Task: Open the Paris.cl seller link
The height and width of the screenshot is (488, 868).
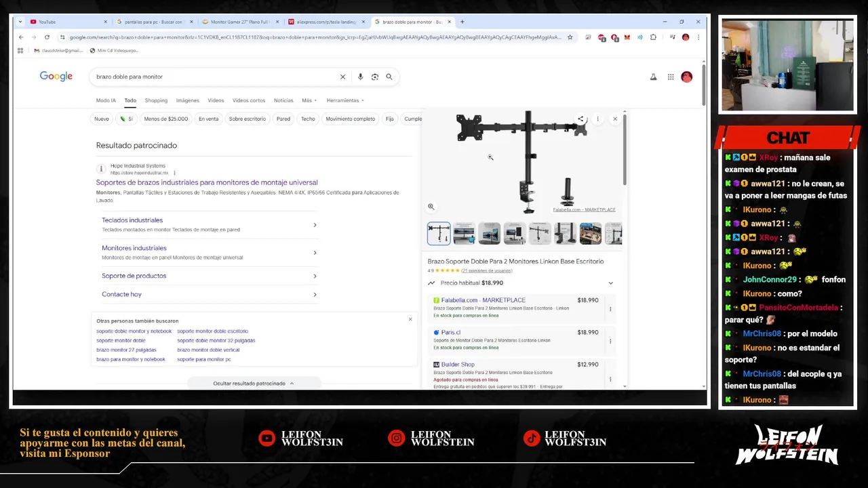Action: click(451, 333)
